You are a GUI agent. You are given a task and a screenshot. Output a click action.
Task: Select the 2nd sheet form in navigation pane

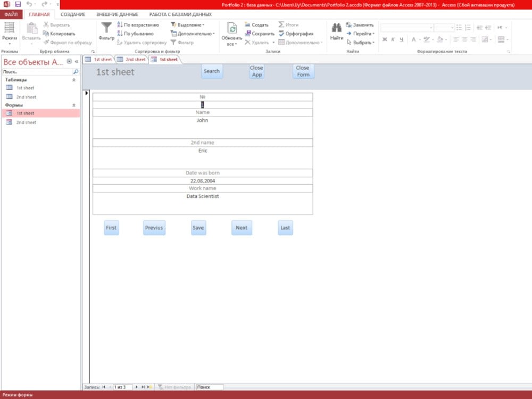[26, 122]
